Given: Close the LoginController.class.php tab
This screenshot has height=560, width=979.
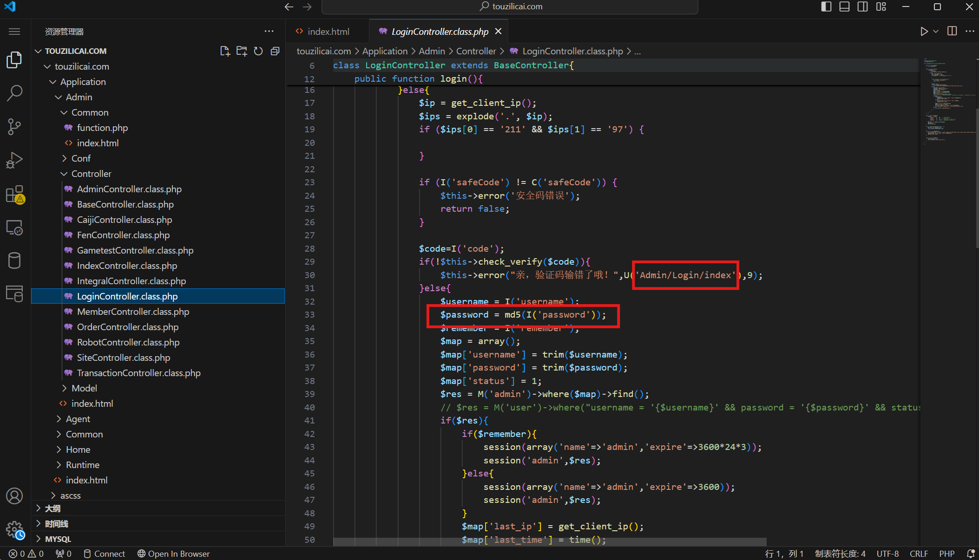Looking at the screenshot, I should pos(498,31).
